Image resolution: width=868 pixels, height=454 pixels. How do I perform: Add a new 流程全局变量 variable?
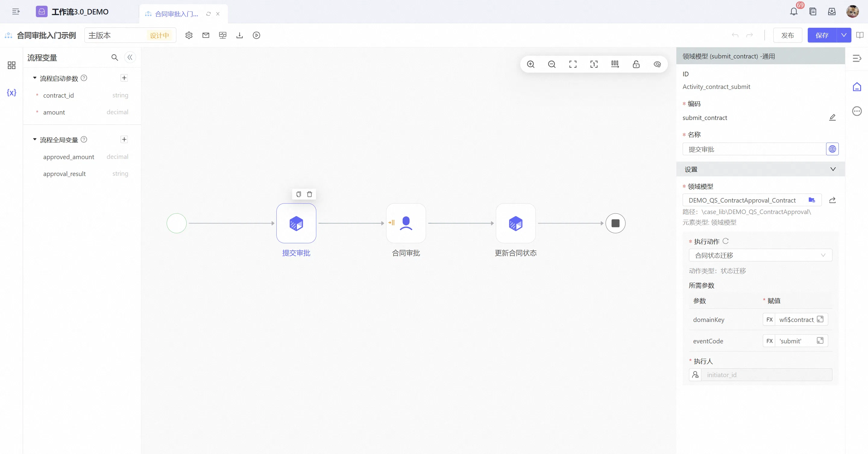point(124,139)
